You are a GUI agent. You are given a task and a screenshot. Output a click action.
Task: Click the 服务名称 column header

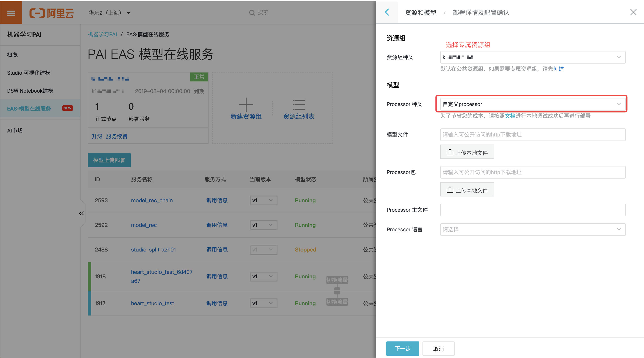pos(142,179)
